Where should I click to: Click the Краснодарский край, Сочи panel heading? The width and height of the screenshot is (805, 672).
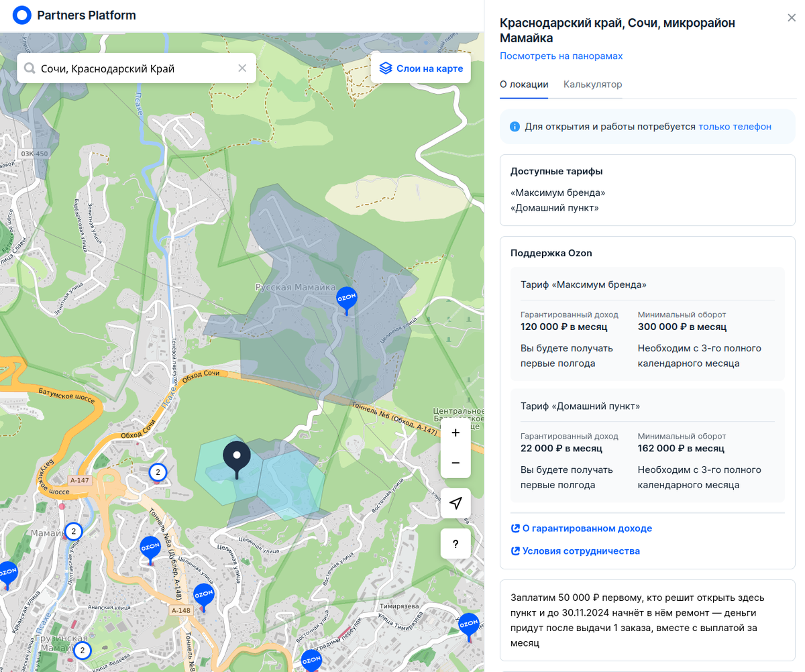617,31
